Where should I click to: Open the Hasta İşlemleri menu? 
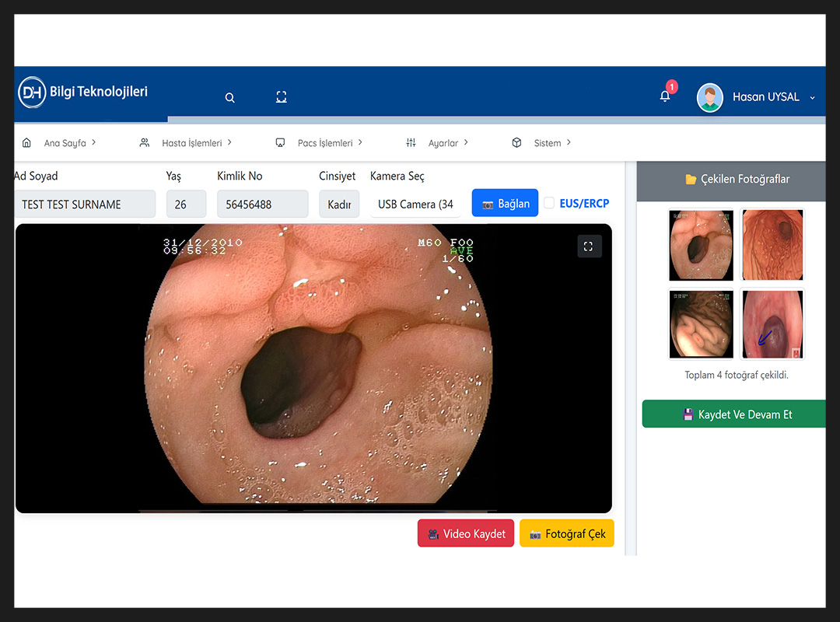pos(191,143)
